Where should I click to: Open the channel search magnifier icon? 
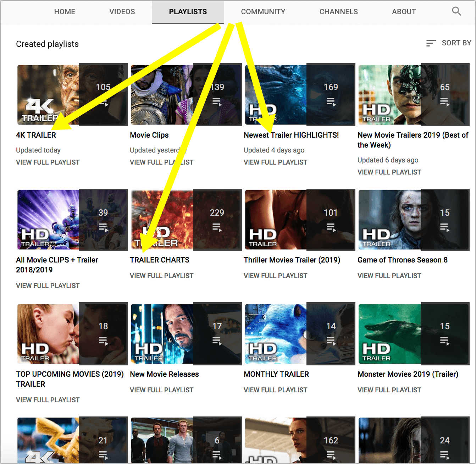coord(456,11)
